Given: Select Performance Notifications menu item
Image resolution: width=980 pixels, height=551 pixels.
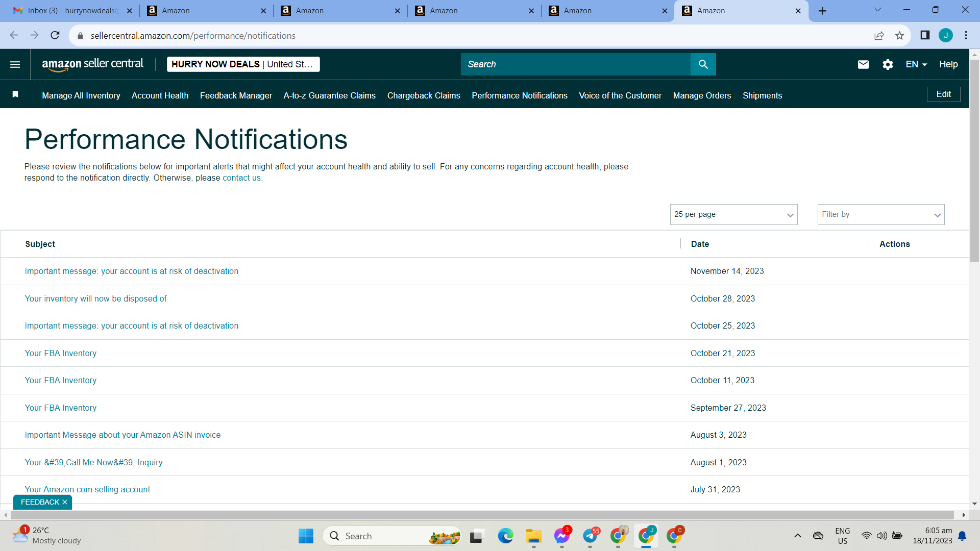Looking at the screenshot, I should click(x=520, y=95).
